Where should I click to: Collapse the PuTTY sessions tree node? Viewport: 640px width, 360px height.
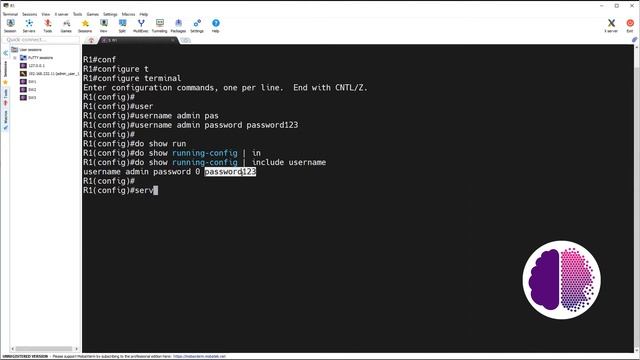click(x=15, y=58)
